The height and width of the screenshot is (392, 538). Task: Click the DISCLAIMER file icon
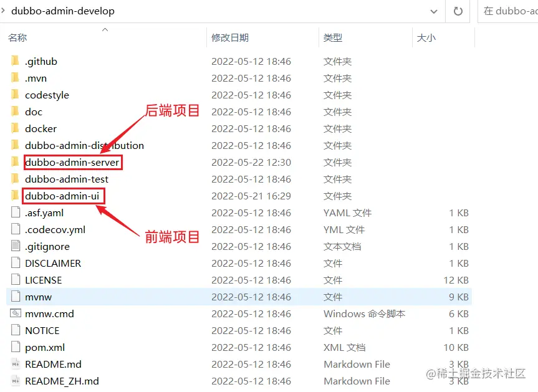pos(16,263)
